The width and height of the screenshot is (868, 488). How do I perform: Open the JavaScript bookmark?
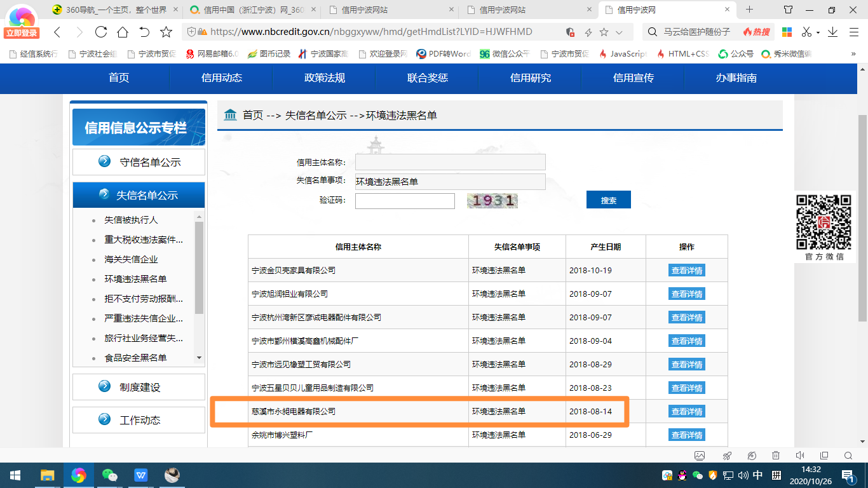click(x=623, y=54)
